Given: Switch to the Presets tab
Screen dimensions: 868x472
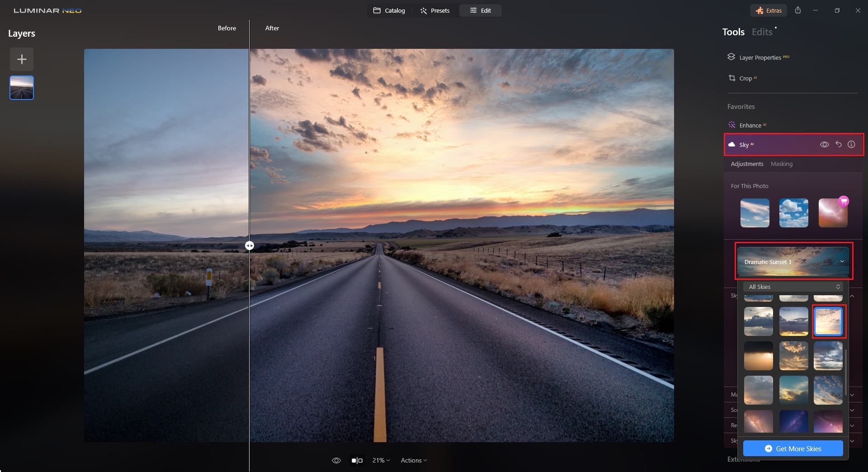Looking at the screenshot, I should click(x=434, y=10).
